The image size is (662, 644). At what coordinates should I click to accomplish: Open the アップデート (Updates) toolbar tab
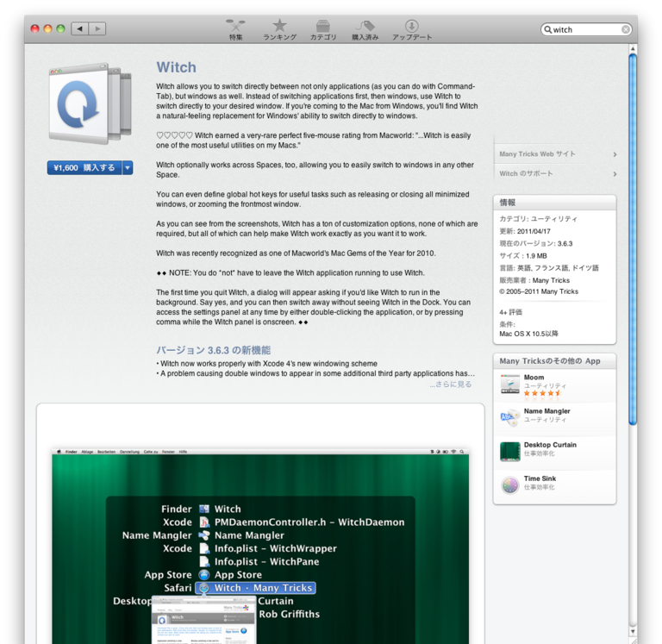(x=412, y=29)
